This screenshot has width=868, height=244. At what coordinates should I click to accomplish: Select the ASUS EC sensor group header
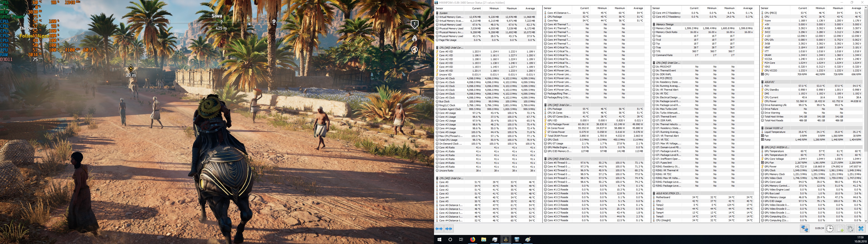point(769,82)
